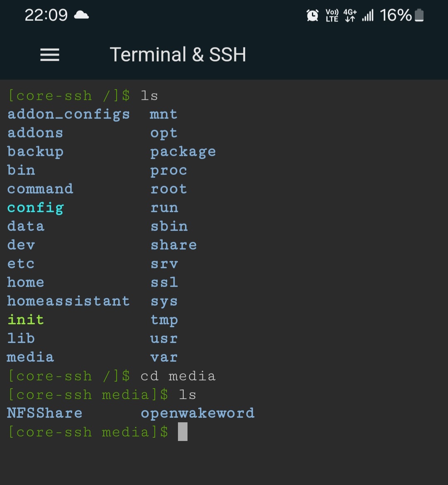Tap the battery level icon

418,15
